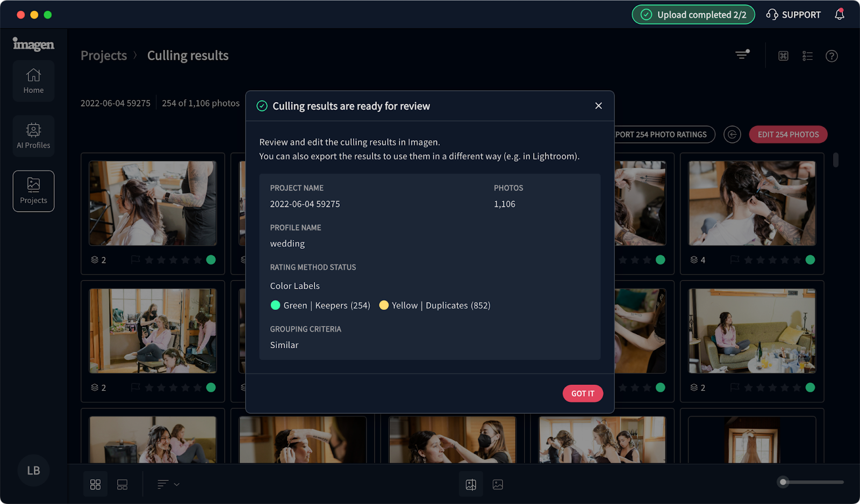Open thumbnail of woman on couch
Image resolution: width=860 pixels, height=504 pixels.
click(x=752, y=331)
